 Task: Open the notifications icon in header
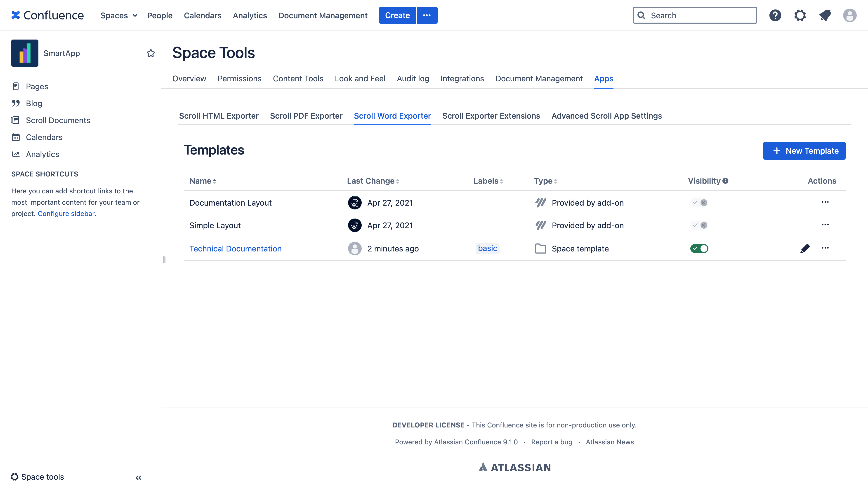[825, 16]
